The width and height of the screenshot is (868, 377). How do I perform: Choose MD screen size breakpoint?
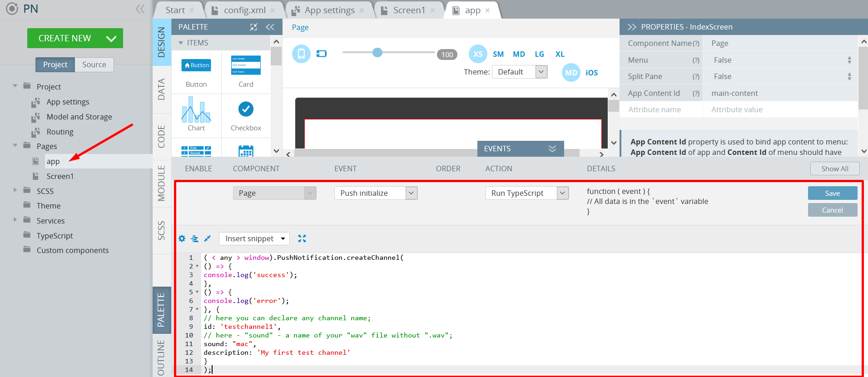click(x=519, y=54)
